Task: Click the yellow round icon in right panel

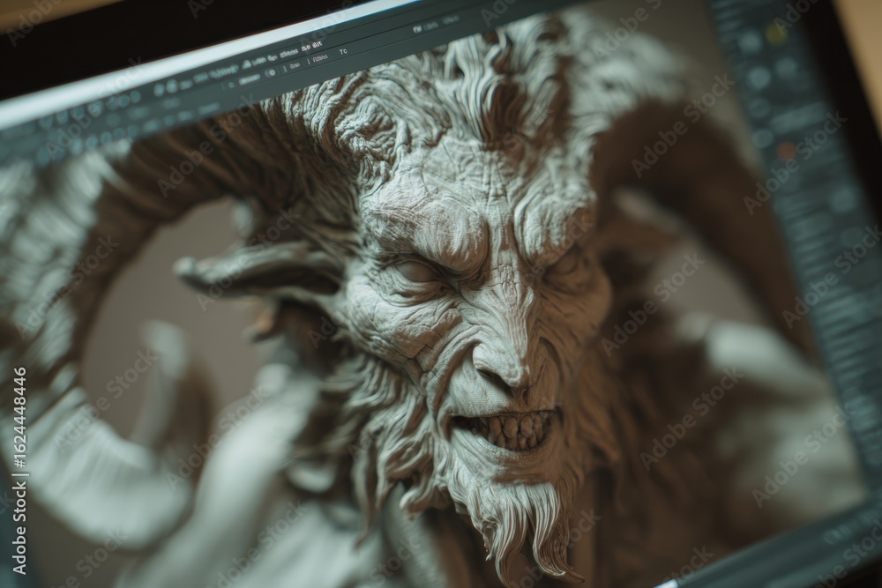Action: pos(777,33)
